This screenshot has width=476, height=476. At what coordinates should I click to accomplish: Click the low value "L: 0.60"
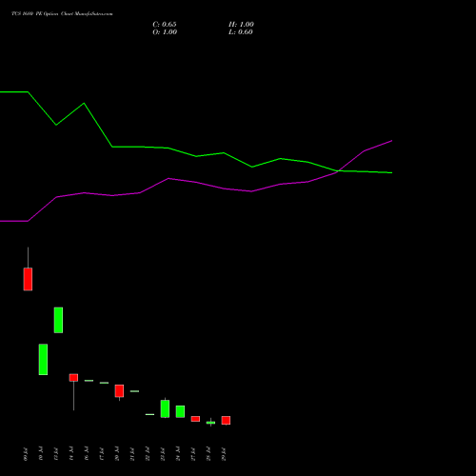pos(241,32)
